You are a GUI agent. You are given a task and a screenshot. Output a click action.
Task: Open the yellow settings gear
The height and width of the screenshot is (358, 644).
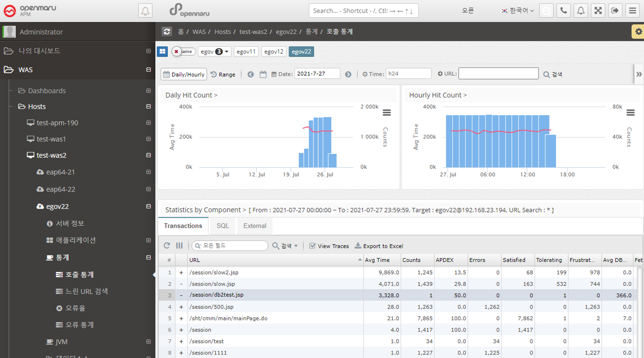coord(638,32)
